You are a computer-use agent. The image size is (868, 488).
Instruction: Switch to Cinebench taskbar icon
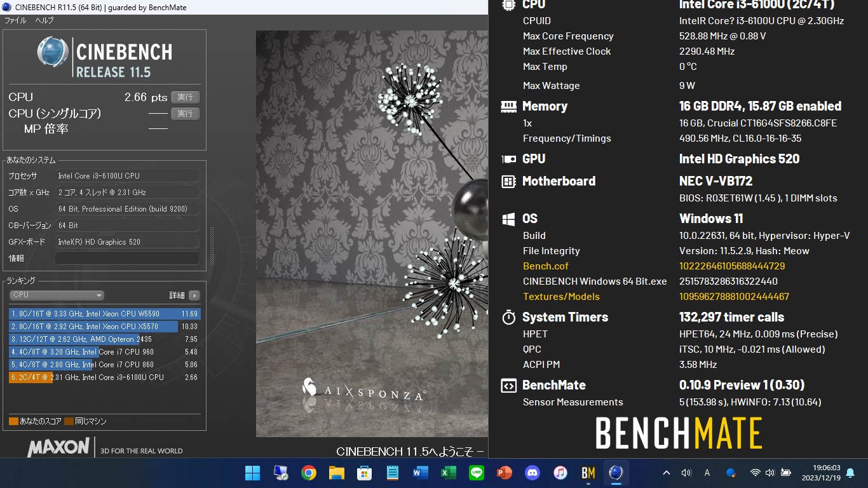pos(616,473)
